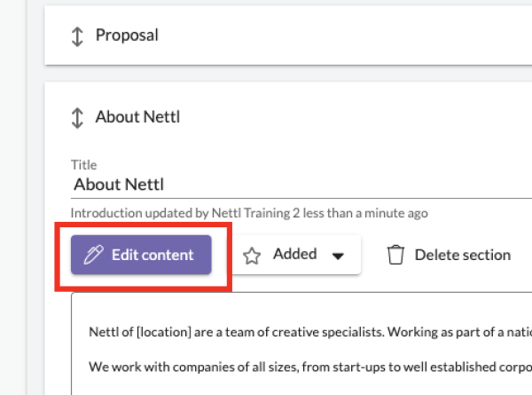Click the Introduction updated by Nettl Training text
Image resolution: width=532 pixels, height=395 pixels.
pos(249,213)
